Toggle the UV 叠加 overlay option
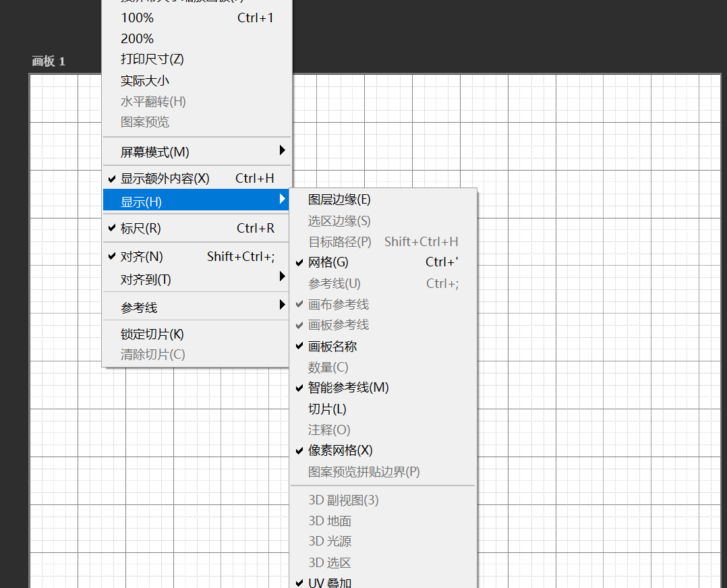Image resolution: width=727 pixels, height=588 pixels. coord(384,581)
